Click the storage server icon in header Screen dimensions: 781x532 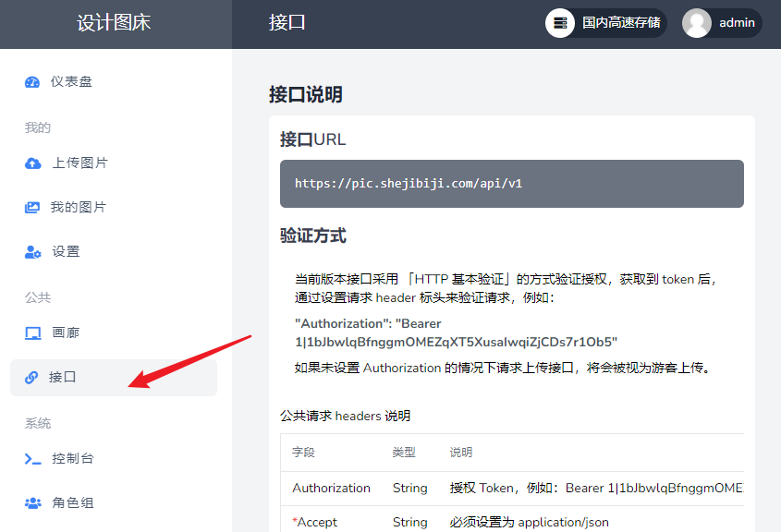tap(560, 23)
